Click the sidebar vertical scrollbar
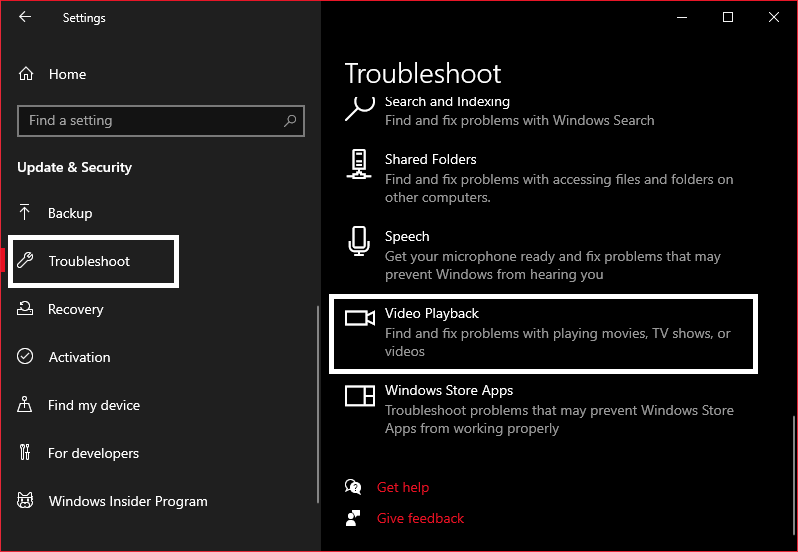This screenshot has width=798, height=552. (x=318, y=404)
